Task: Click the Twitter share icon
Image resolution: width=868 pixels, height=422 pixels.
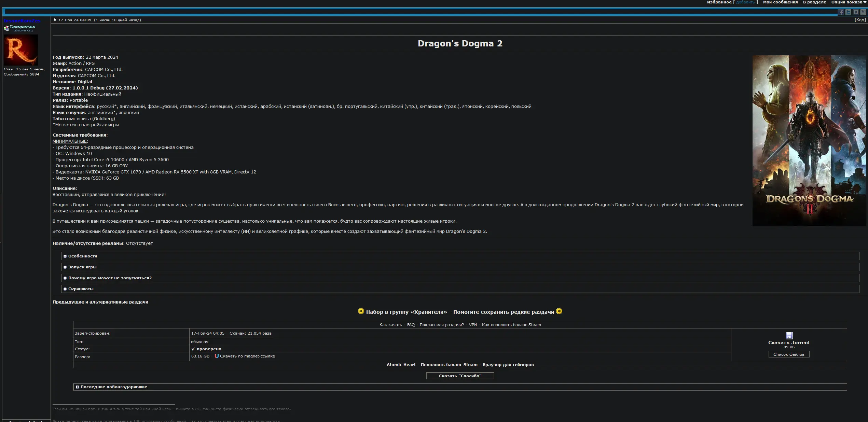Action: (849, 12)
